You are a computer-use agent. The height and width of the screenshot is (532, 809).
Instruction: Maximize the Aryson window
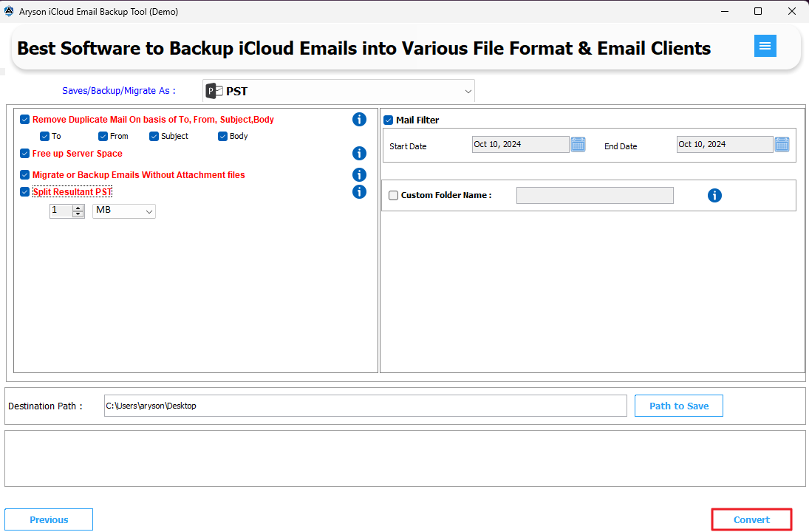tap(758, 11)
